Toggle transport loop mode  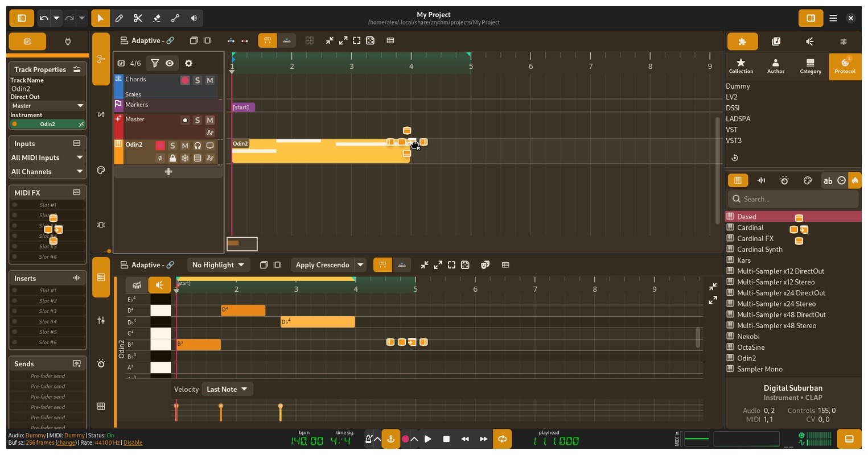click(x=502, y=439)
